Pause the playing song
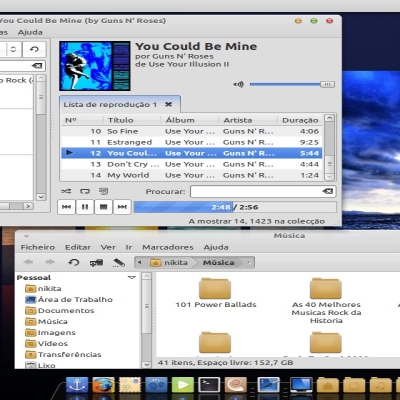 coord(85,207)
